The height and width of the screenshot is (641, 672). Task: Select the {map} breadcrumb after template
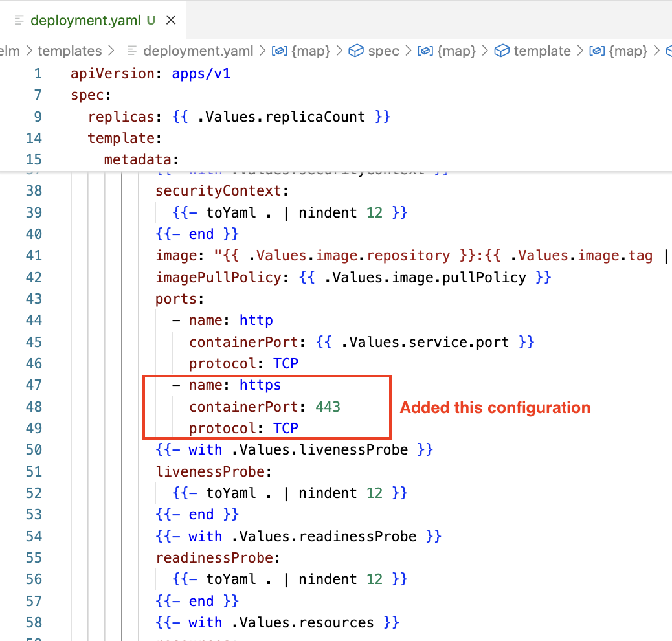pos(628,51)
